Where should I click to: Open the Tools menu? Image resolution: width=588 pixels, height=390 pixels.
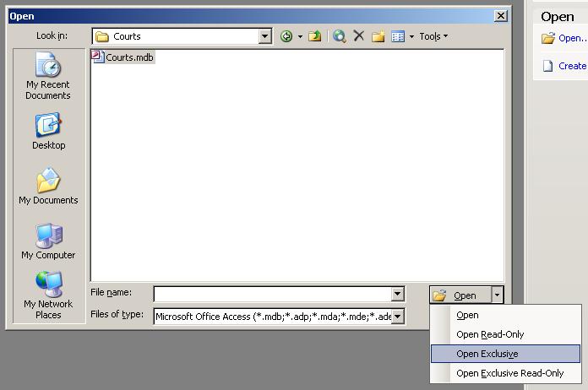[x=433, y=36]
